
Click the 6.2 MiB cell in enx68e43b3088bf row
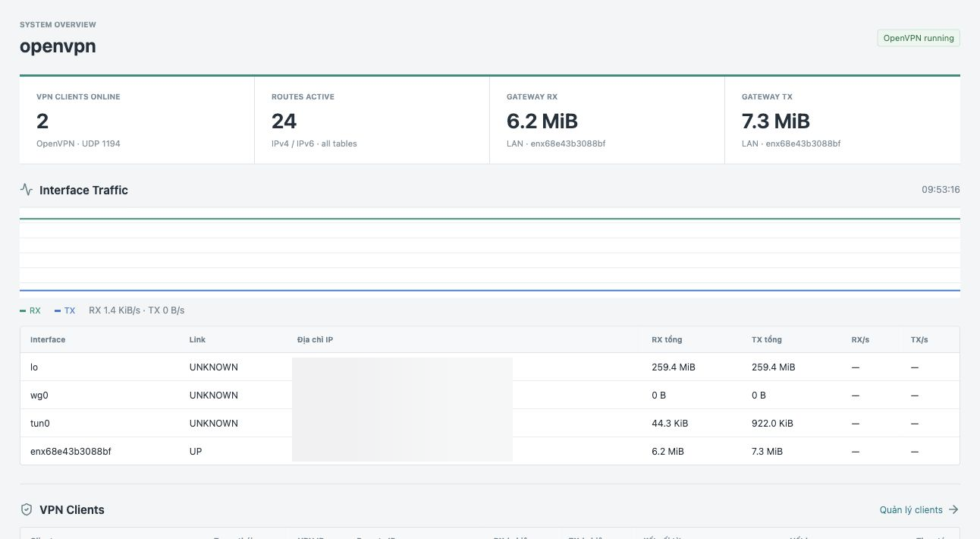pyautogui.click(x=667, y=452)
